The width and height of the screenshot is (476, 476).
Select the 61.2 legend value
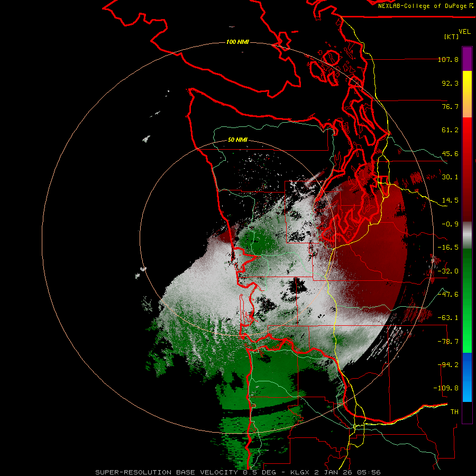[450, 130]
